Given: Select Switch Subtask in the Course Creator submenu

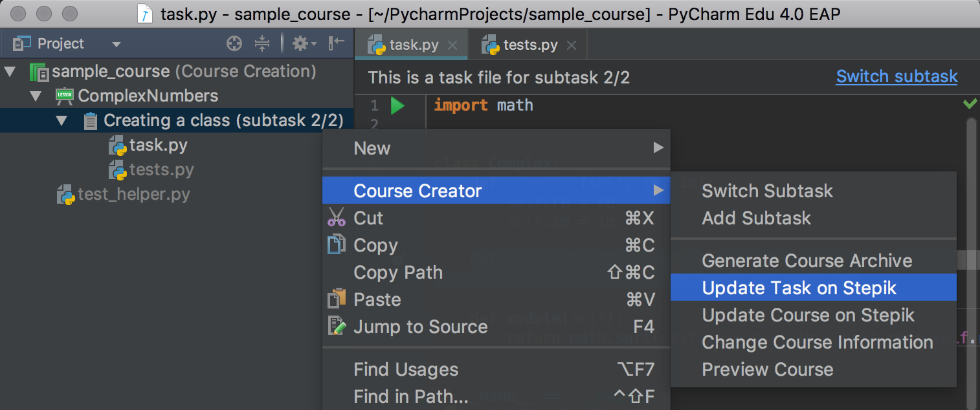Looking at the screenshot, I should [x=813, y=191].
